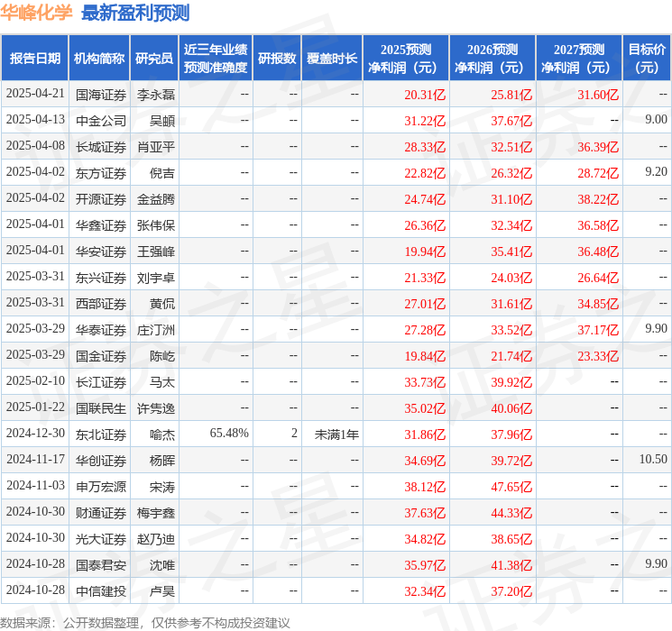The image size is (672, 631).
Task: Select the 最新盈利预测 heading
Action: click(135, 13)
